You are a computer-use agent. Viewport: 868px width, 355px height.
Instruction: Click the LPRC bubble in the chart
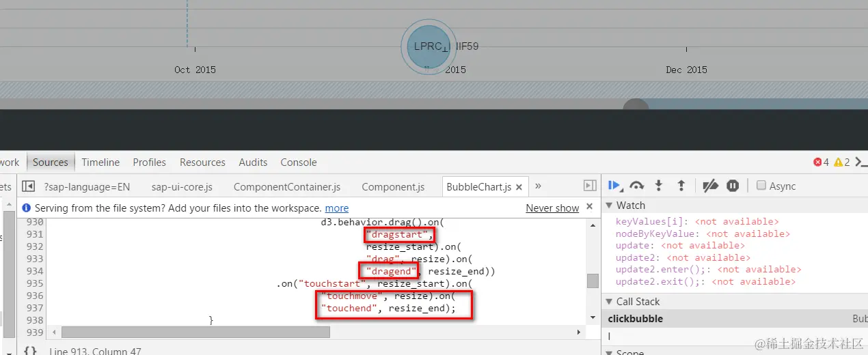coord(427,46)
